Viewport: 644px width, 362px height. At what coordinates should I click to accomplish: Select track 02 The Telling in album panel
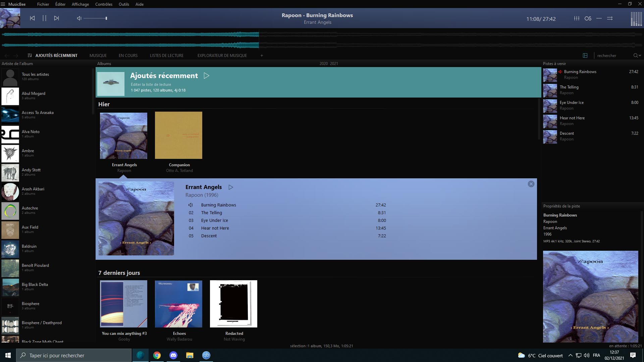(287, 213)
